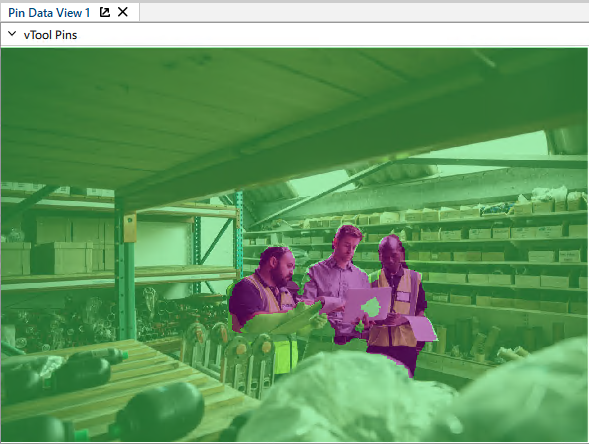The width and height of the screenshot is (589, 444).
Task: Click the vTool Pins heading text
Action: point(50,35)
